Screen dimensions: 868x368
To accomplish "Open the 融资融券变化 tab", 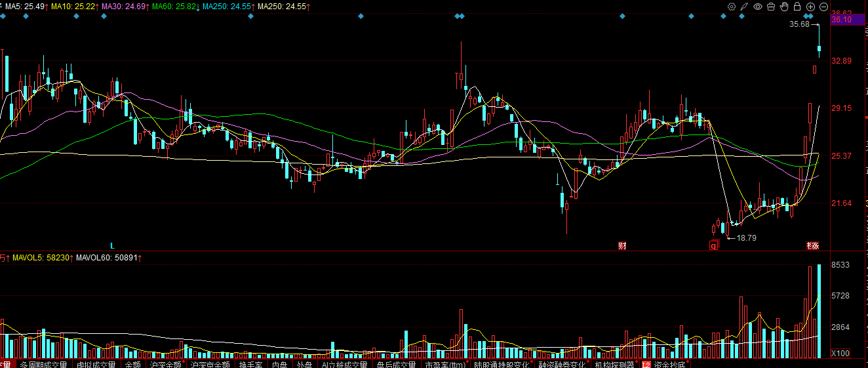I will pyautogui.click(x=562, y=365).
